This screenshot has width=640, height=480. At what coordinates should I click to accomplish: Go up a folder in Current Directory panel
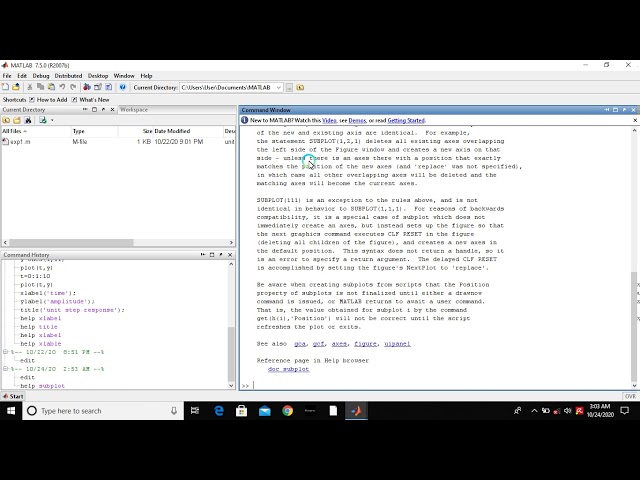point(6,120)
